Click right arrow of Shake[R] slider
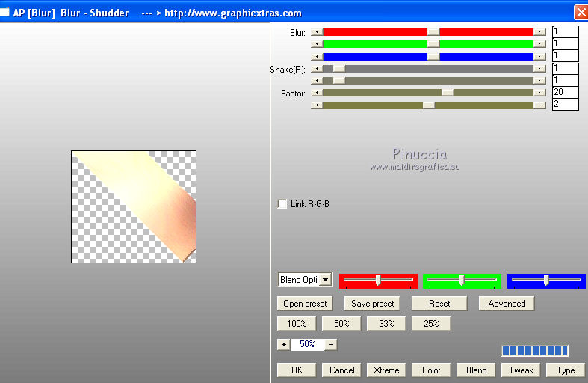Viewport: 588px width, 383px height. click(x=539, y=69)
